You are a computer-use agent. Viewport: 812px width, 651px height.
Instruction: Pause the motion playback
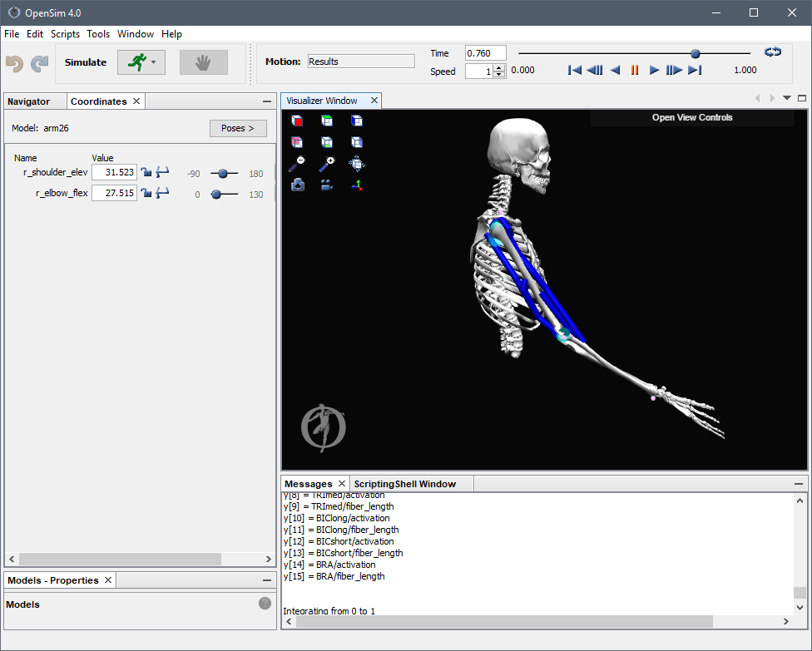coord(634,70)
